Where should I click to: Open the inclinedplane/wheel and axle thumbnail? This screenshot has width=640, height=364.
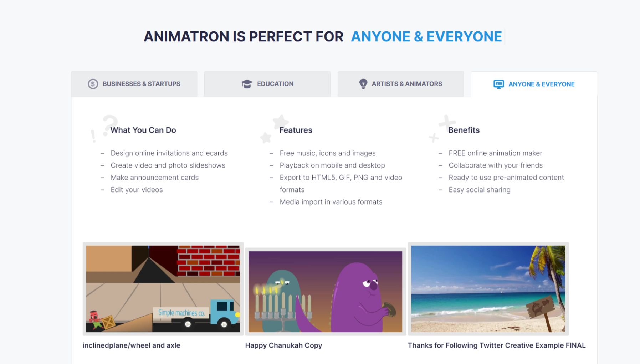pos(163,289)
